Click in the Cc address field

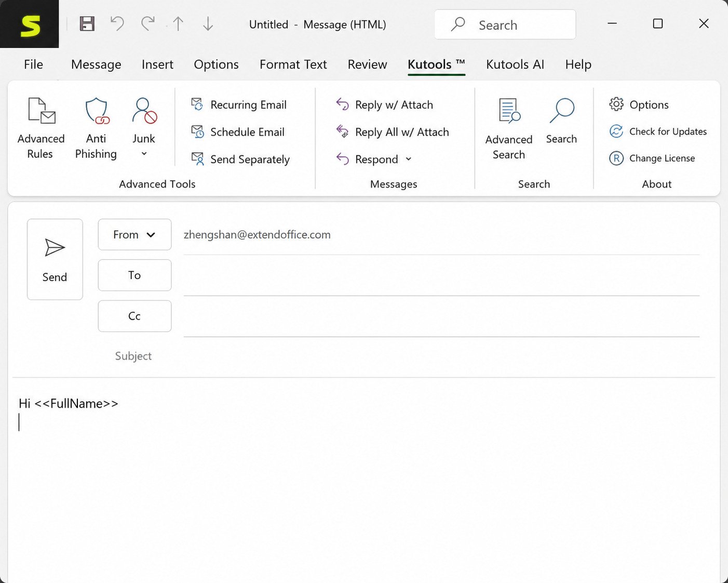pyautogui.click(x=441, y=317)
